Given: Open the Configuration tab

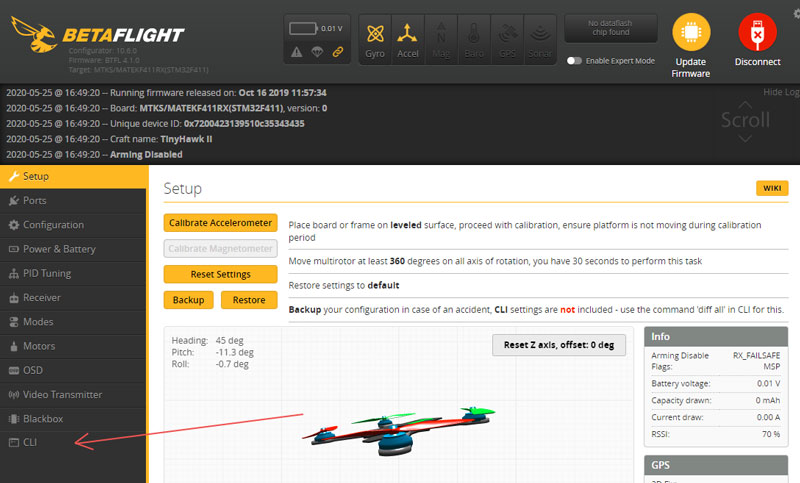Looking at the screenshot, I should 73,225.
